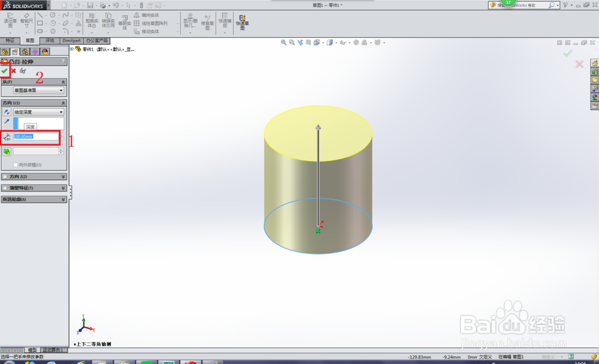Click the Zoom to Area icon
599x364 pixels.
pos(292,43)
